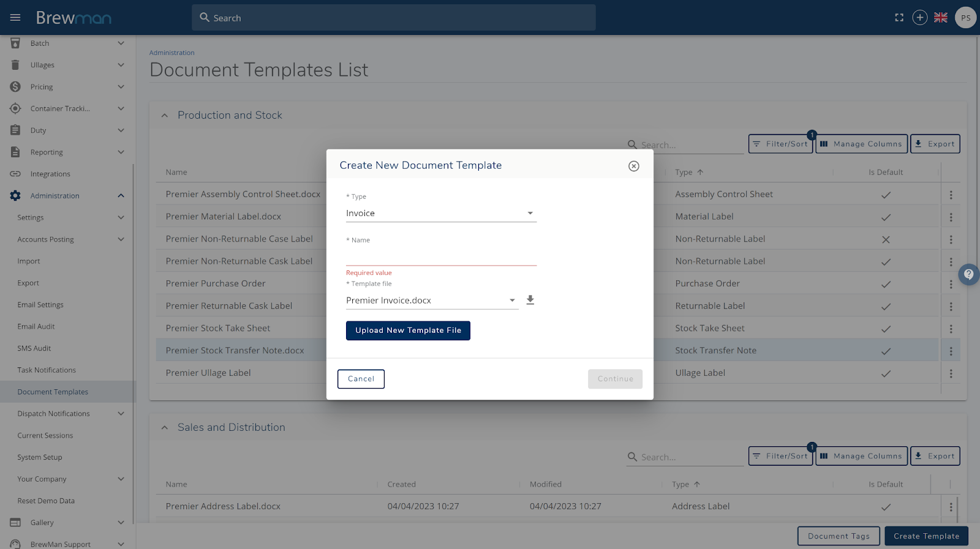This screenshot has height=549, width=980.
Task: Click the Name input field in dialog
Action: click(x=441, y=257)
